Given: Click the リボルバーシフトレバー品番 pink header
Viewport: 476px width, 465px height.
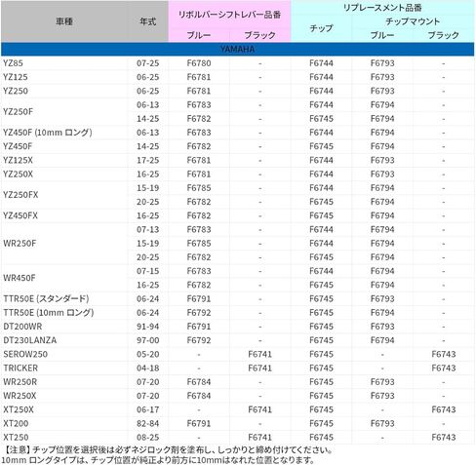Looking at the screenshot, I should (x=229, y=15).
